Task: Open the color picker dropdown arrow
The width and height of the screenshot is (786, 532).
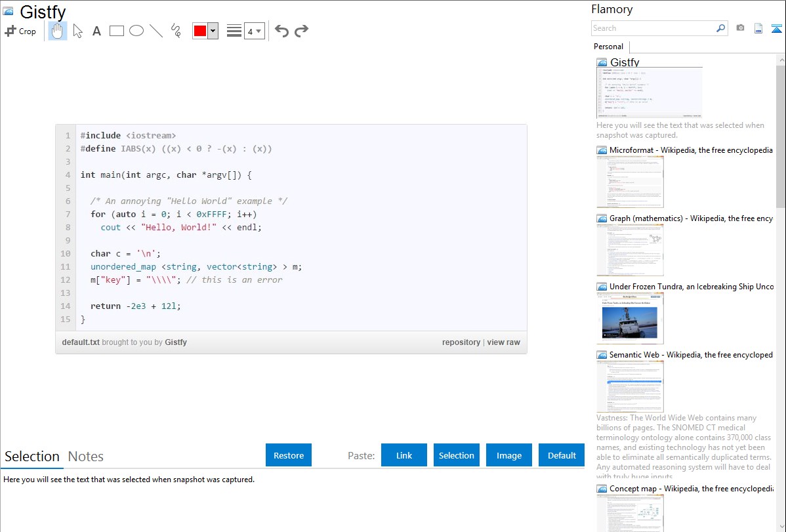Action: [213, 31]
